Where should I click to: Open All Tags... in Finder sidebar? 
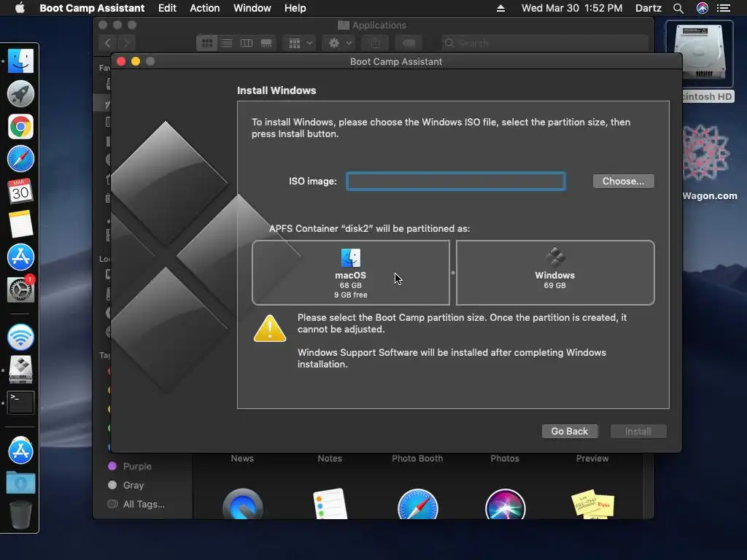coord(136,505)
